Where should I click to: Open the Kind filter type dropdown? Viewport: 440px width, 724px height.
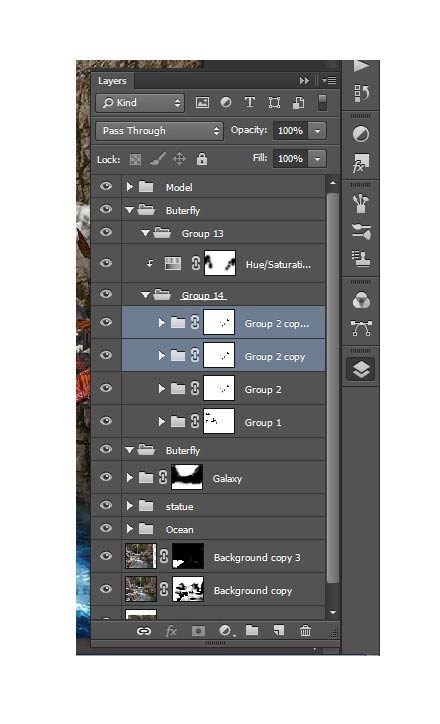pyautogui.click(x=140, y=103)
